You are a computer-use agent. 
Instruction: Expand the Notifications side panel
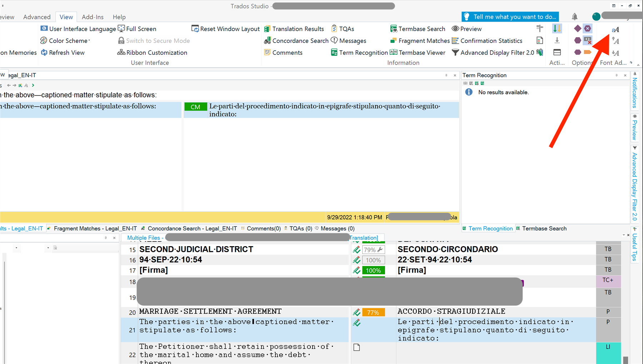click(x=635, y=90)
